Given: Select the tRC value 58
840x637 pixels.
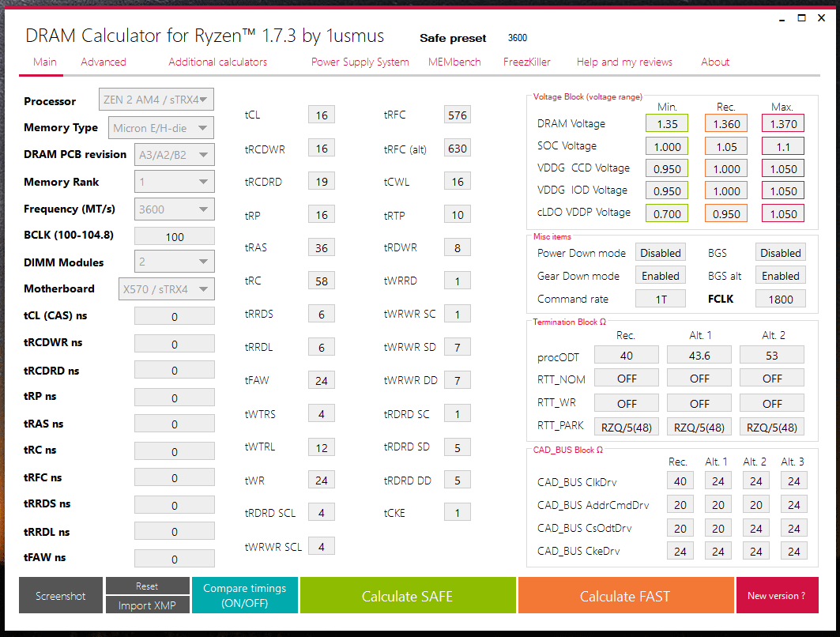Looking at the screenshot, I should tap(322, 281).
